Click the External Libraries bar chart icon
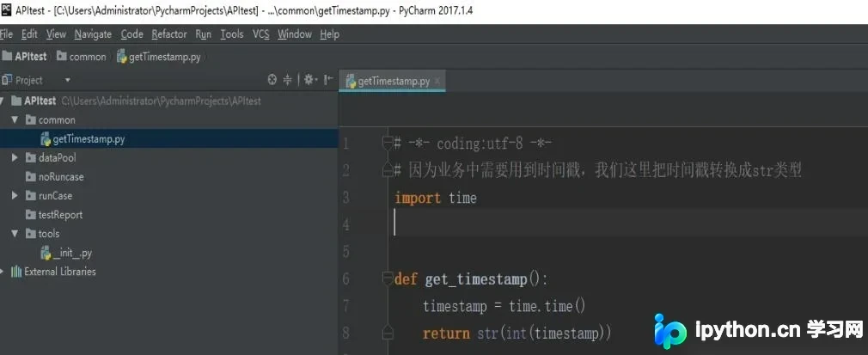 pyautogui.click(x=16, y=272)
